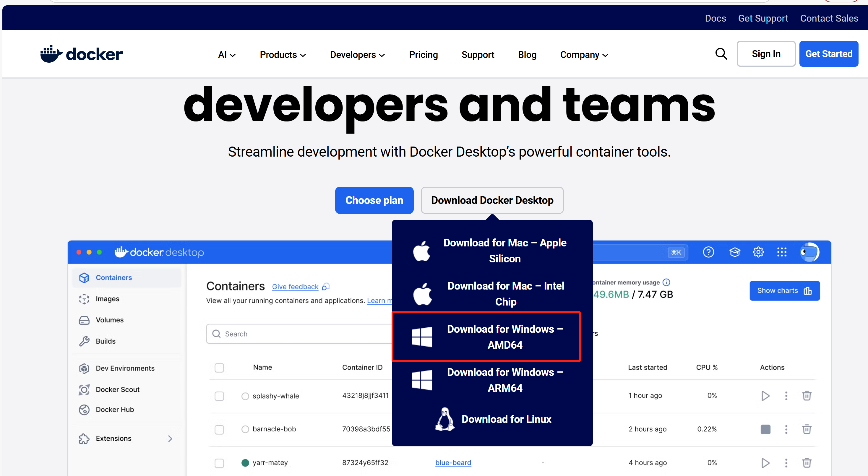
Task: Open the blue-beard link
Action: pyautogui.click(x=453, y=463)
